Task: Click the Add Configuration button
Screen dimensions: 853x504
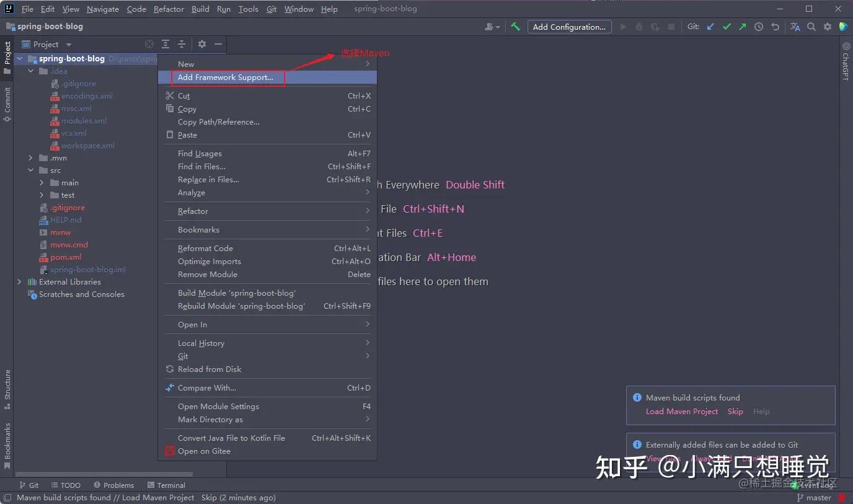Action: 569,27
